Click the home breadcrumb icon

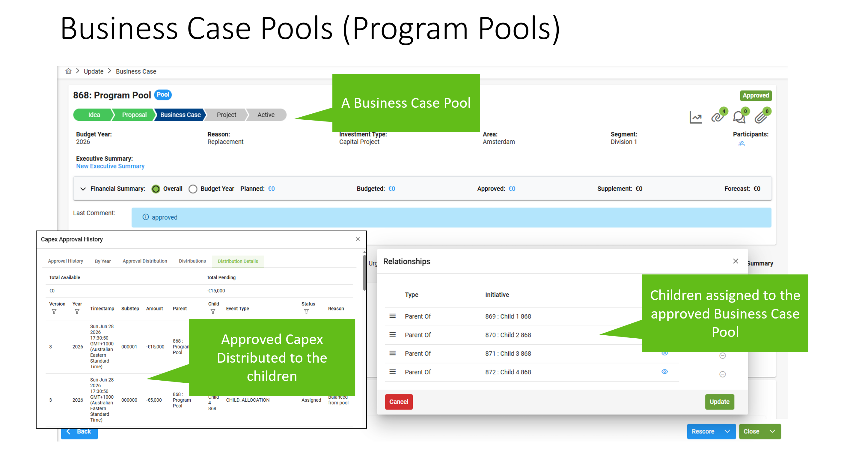(x=68, y=71)
